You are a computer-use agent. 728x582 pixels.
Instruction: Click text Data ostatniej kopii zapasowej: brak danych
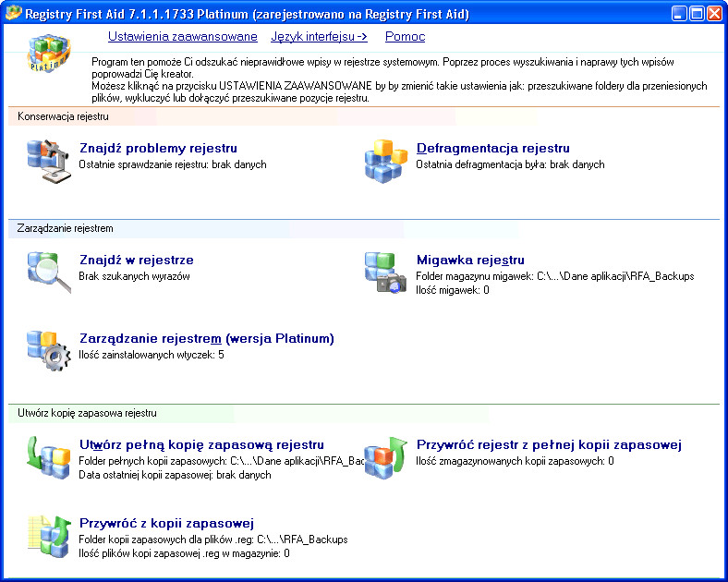pyautogui.click(x=175, y=475)
